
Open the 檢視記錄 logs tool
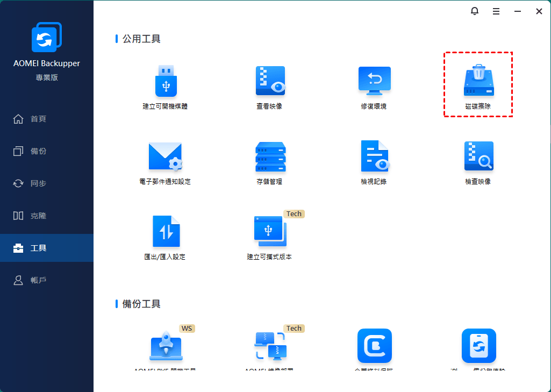(x=374, y=163)
